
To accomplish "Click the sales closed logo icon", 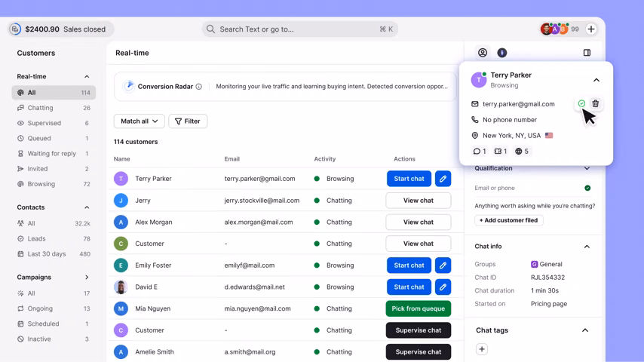I will pyautogui.click(x=15, y=29).
